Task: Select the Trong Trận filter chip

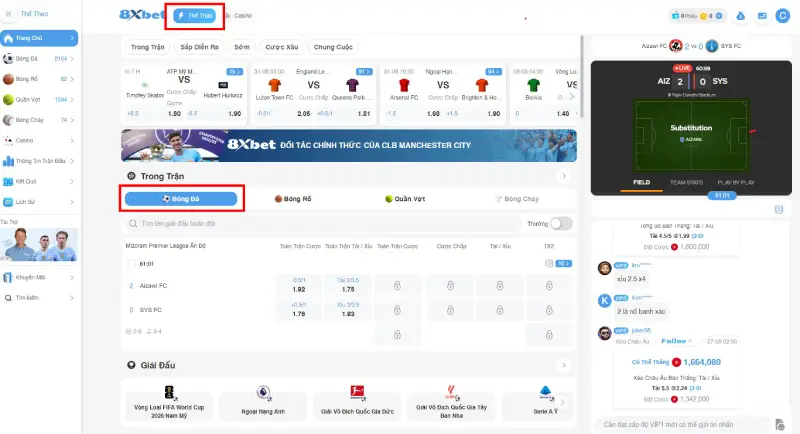Action: [147, 47]
